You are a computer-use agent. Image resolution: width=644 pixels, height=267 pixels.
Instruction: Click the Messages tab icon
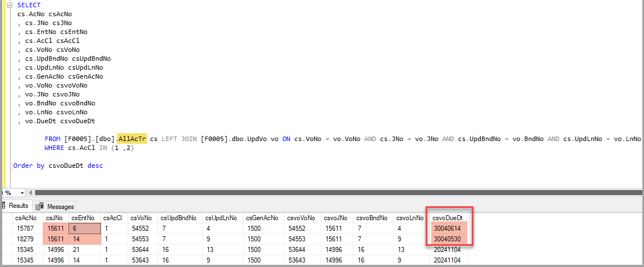40,206
